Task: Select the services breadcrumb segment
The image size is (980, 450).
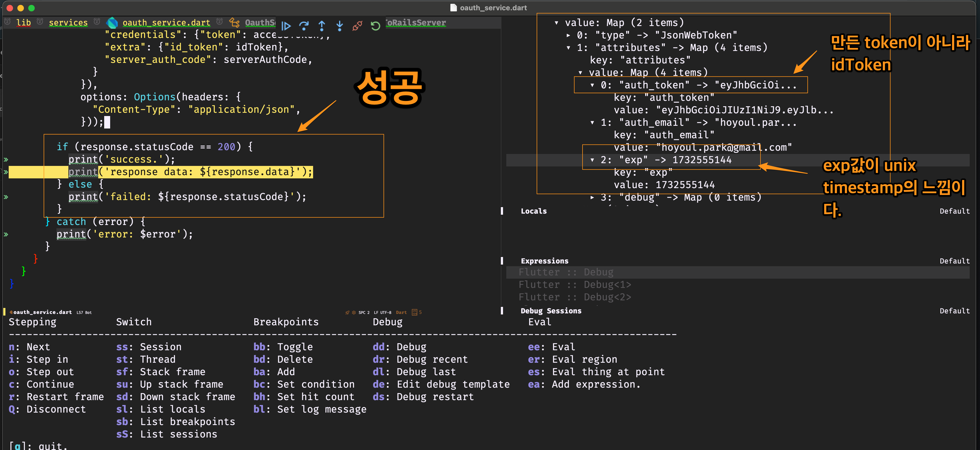Action: 68,23
